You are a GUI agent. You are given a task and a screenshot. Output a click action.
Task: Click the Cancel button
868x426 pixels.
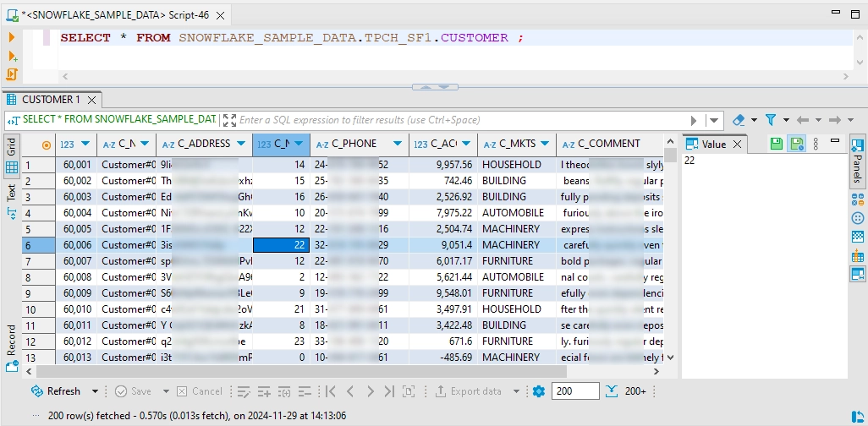200,391
